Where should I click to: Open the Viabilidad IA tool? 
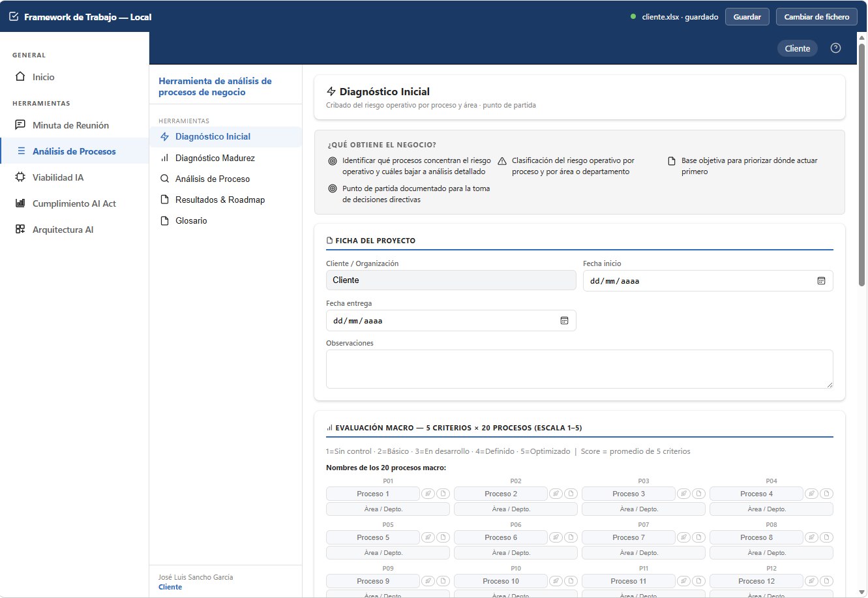click(74, 177)
